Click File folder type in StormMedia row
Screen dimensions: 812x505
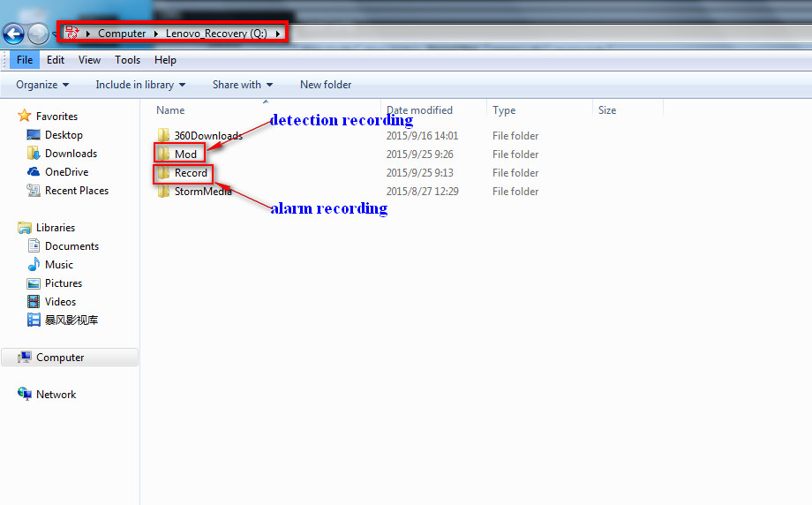pyautogui.click(x=515, y=192)
